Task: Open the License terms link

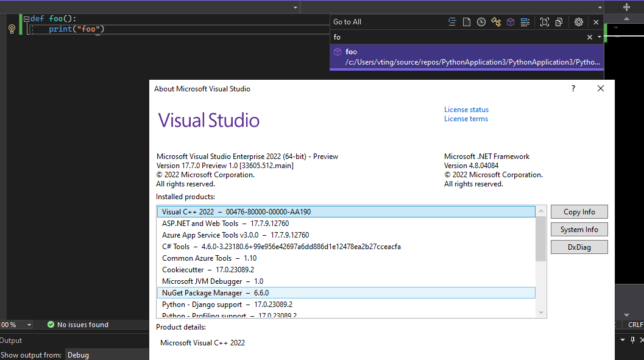Action: tap(465, 119)
